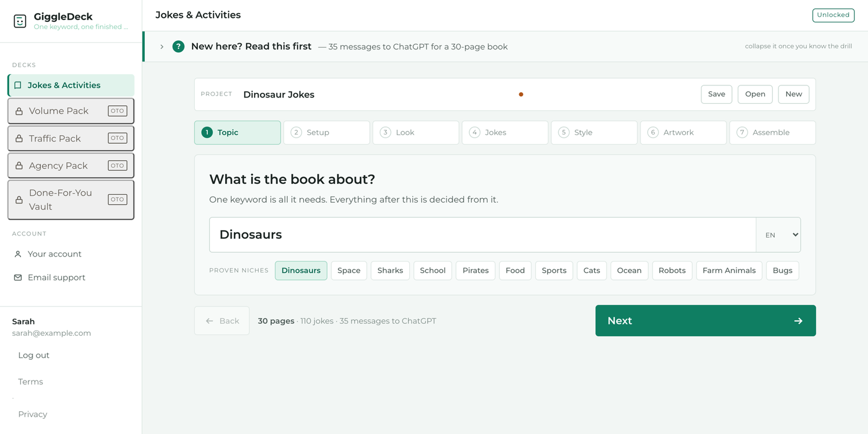Open the Done-For-You Vault deck
Screen dimensions: 868x434
(71, 200)
